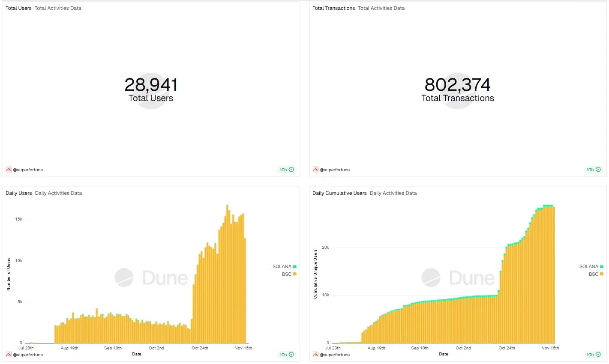Click the avatar icon in Daily Cumulative Users footer

coord(315,355)
